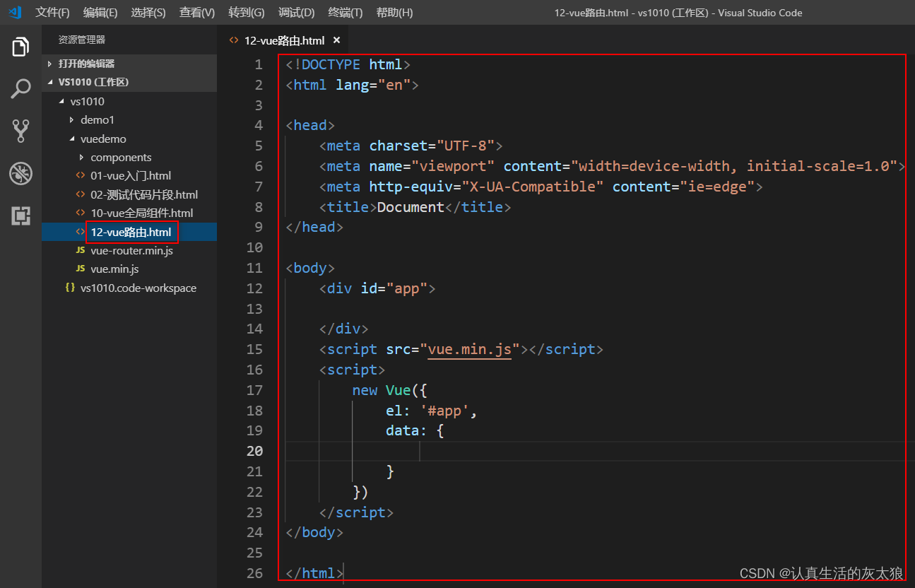Collapse the vs1010 folder
The image size is (915, 588).
point(61,101)
